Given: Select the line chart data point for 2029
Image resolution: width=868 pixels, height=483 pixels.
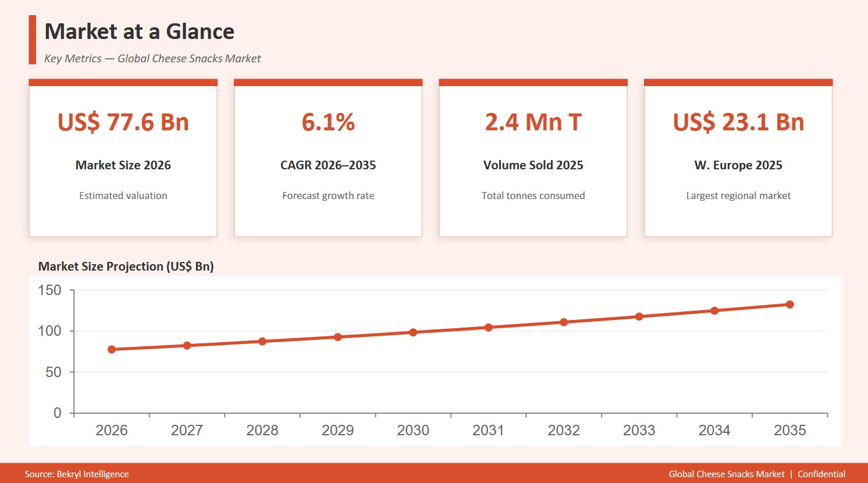Looking at the screenshot, I should [x=337, y=337].
